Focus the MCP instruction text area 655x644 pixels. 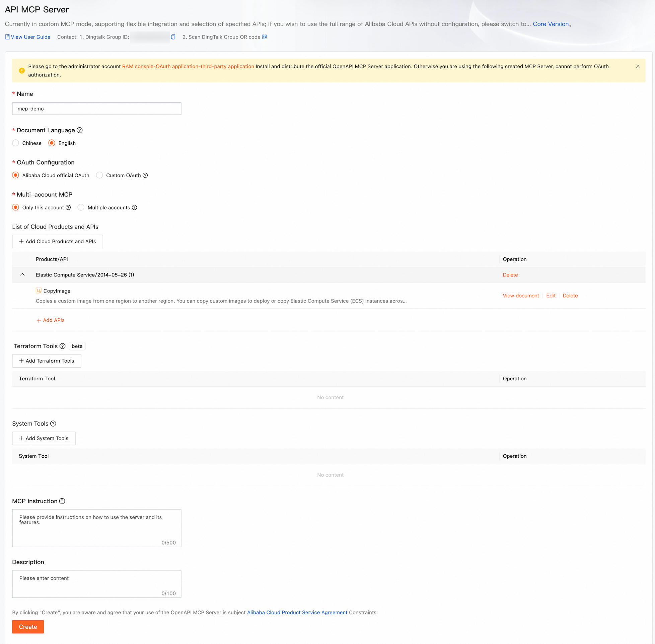pos(97,528)
